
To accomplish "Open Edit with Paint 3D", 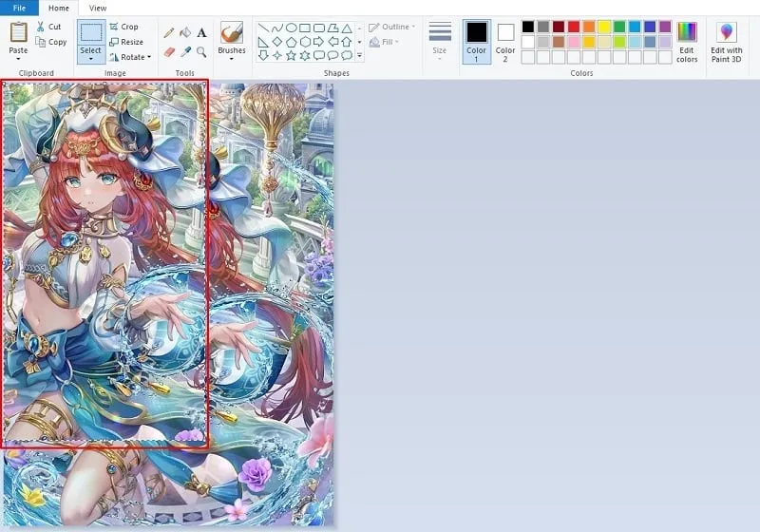I will (727, 43).
